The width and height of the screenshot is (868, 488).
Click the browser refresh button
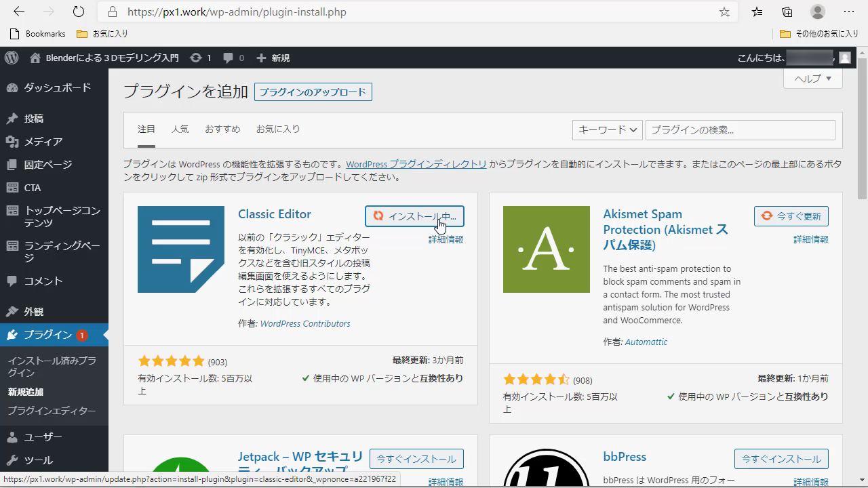coord(79,12)
